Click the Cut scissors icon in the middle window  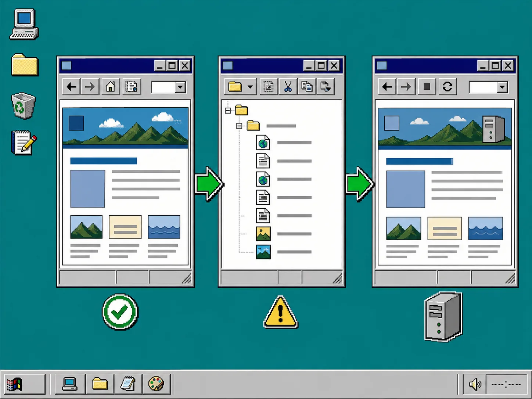[288, 87]
